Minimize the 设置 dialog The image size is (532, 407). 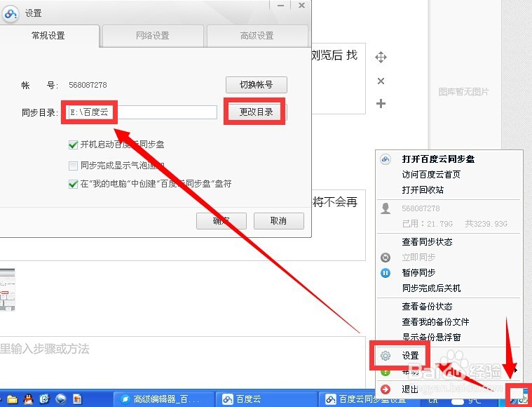[280, 6]
